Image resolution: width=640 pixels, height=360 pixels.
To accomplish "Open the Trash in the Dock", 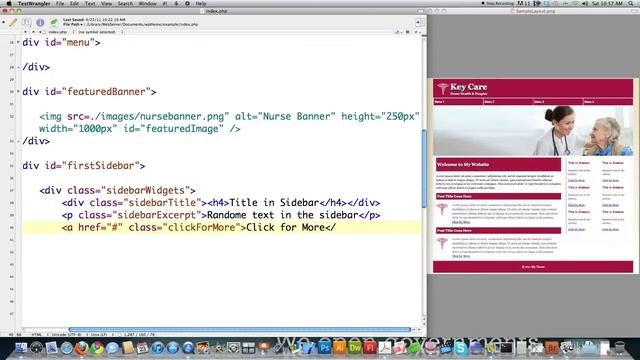I will click(x=619, y=348).
